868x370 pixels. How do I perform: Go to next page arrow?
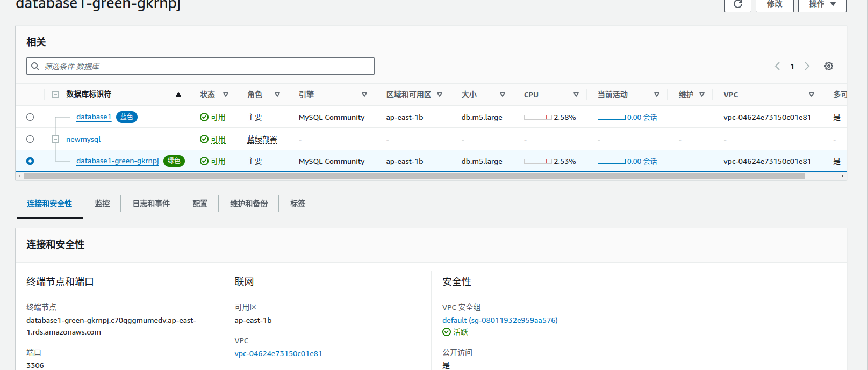tap(807, 66)
